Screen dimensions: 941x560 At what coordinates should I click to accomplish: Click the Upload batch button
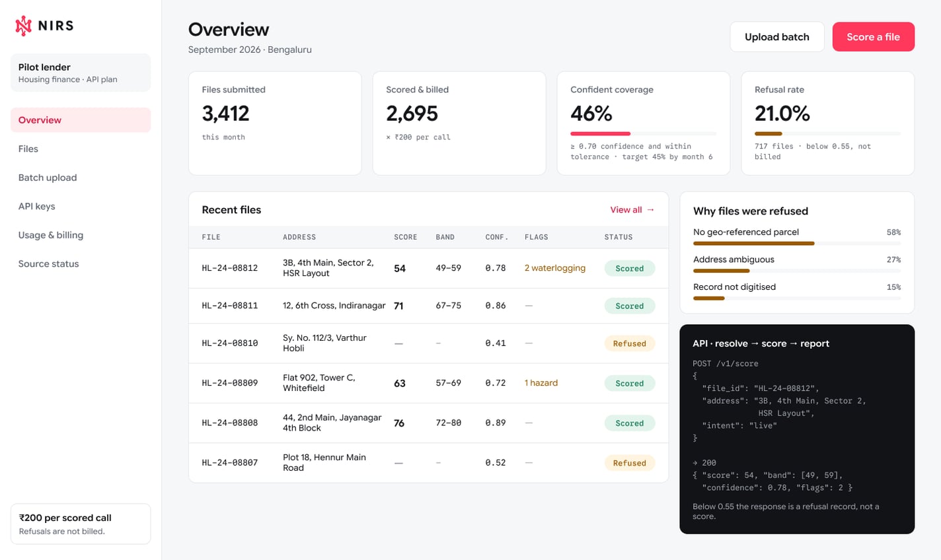(x=777, y=37)
